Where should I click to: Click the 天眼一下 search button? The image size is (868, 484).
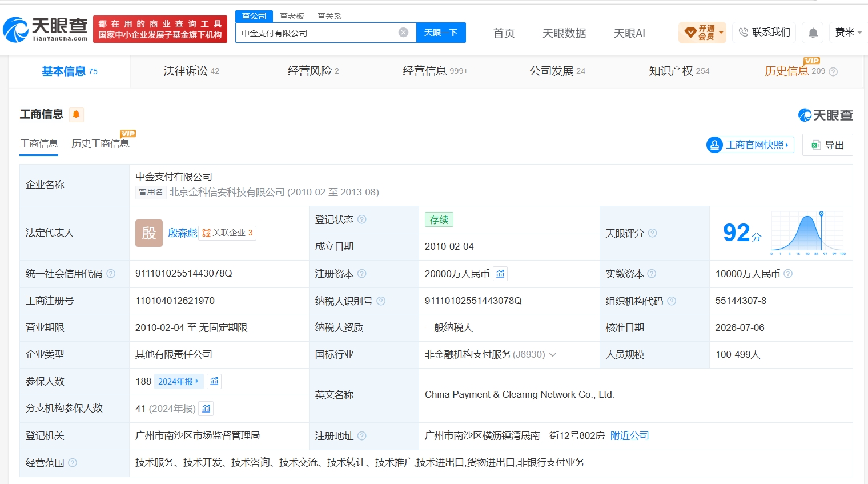coord(441,33)
